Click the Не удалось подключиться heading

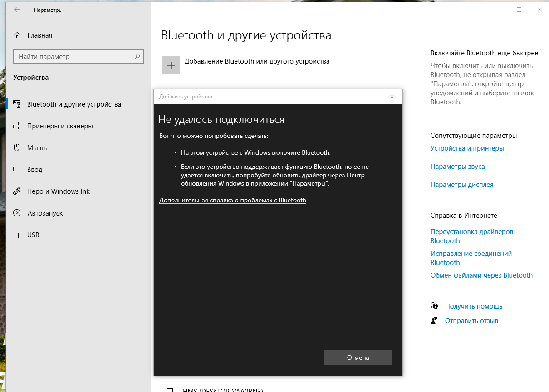221,119
